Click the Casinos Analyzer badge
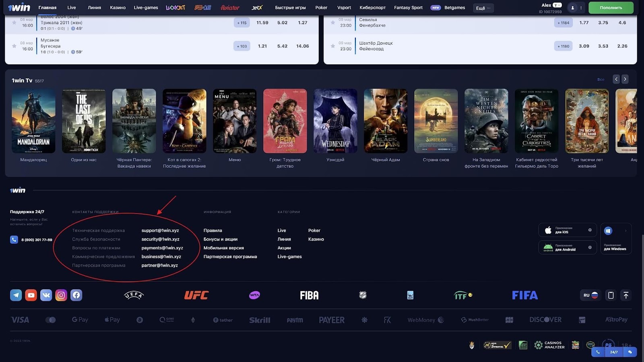Viewport: 644px width, 362px height. (x=549, y=345)
